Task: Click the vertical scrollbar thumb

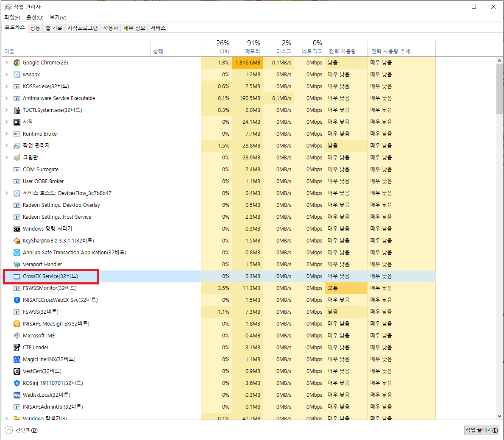Action: 499,89
